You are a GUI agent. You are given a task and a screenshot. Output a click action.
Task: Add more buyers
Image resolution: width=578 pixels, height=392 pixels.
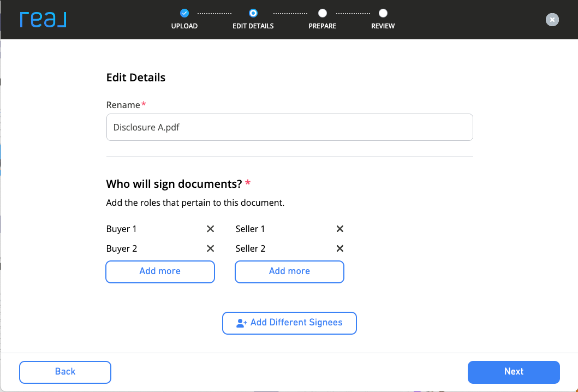pyautogui.click(x=160, y=272)
